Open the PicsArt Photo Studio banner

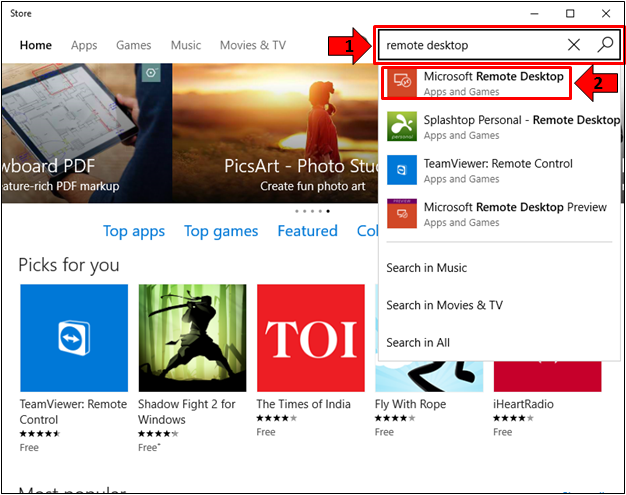275,133
